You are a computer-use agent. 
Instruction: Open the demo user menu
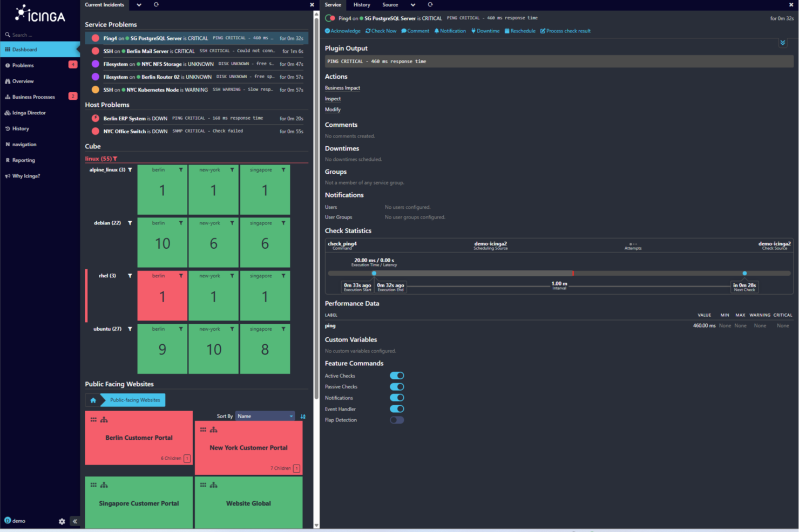pos(15,521)
